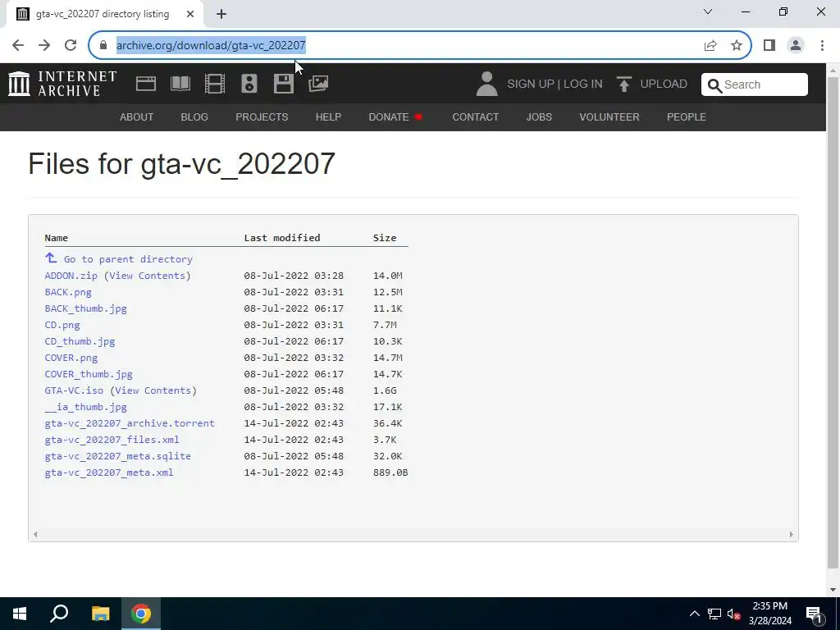The image size is (840, 630).
Task: Open COVER.png file
Action: [x=71, y=358]
